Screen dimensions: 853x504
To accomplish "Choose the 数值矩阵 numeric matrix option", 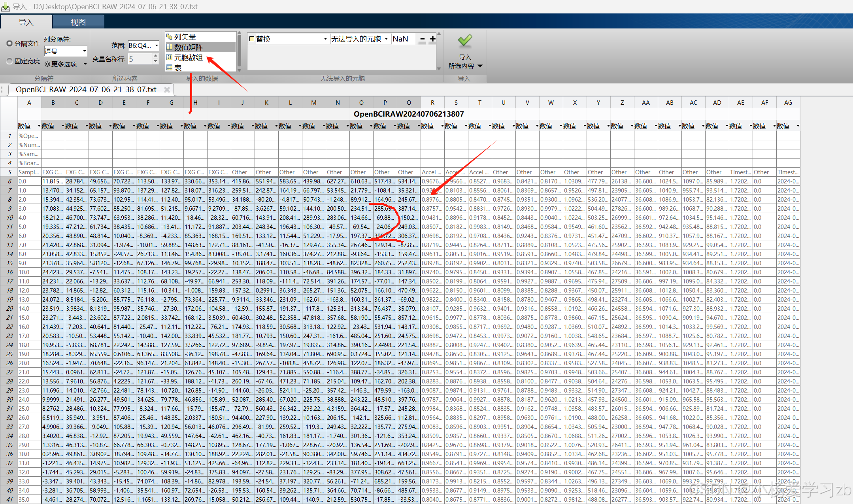I will click(x=188, y=47).
